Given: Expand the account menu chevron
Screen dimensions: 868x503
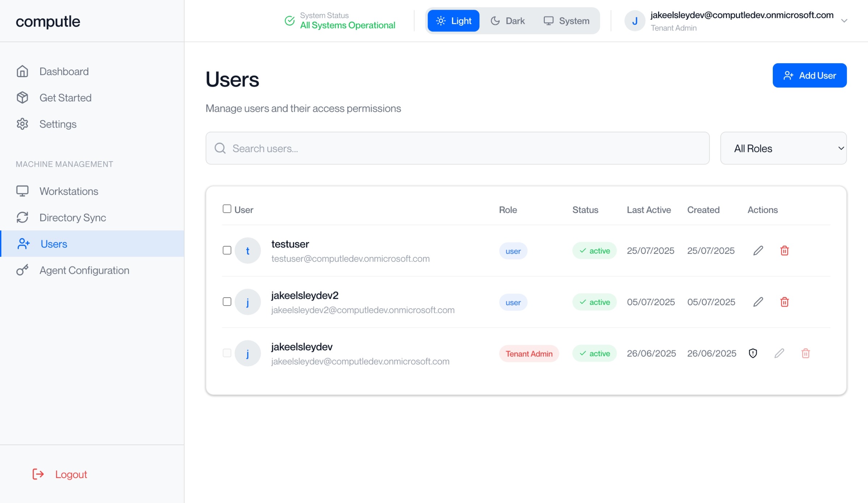Looking at the screenshot, I should (844, 21).
